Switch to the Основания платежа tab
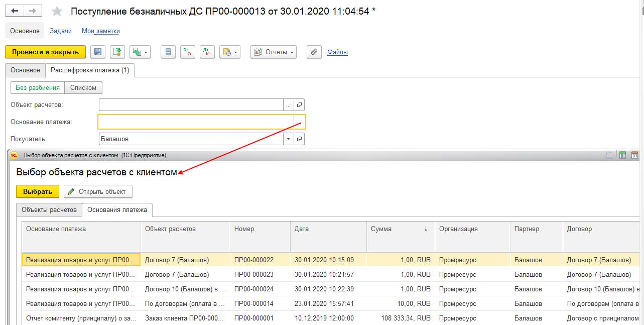 pos(117,210)
